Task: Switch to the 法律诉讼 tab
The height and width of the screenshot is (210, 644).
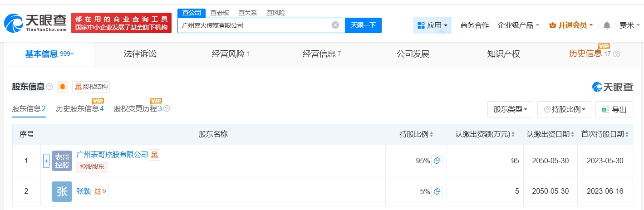Action: 140,54
